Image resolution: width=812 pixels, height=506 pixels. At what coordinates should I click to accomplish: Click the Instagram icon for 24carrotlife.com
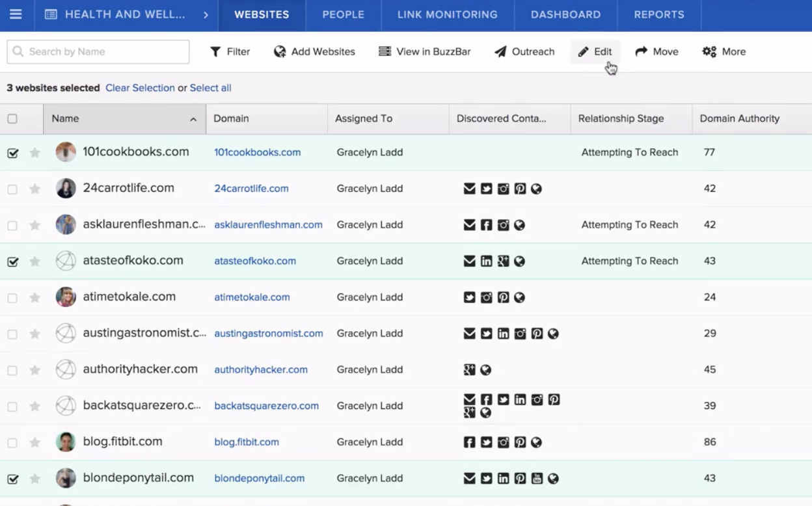(503, 189)
